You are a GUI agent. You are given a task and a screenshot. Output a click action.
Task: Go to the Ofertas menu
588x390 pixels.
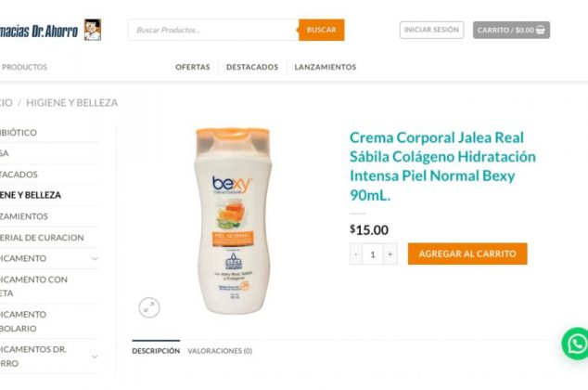193,67
